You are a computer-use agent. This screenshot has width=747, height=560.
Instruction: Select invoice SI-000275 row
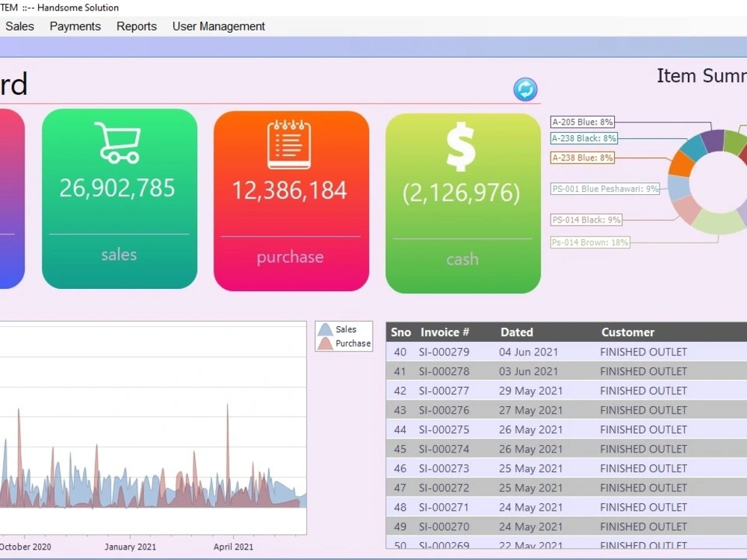[x=566, y=429]
